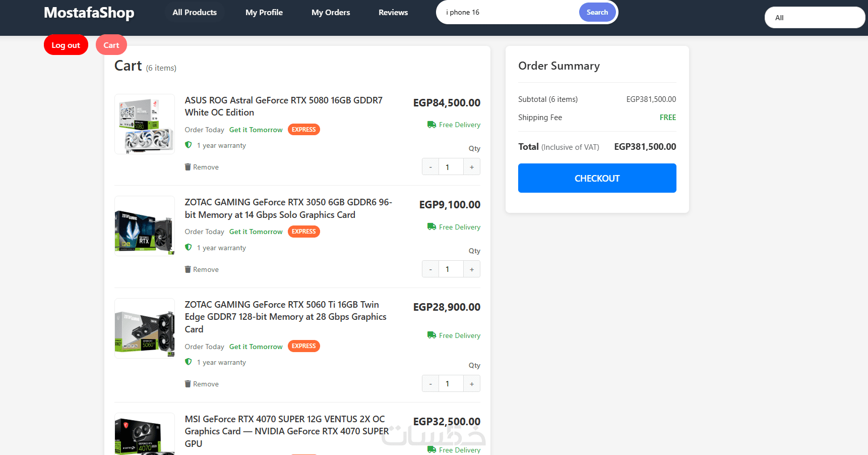Click the Subtotal (6 items) label
868x455 pixels.
tap(548, 99)
